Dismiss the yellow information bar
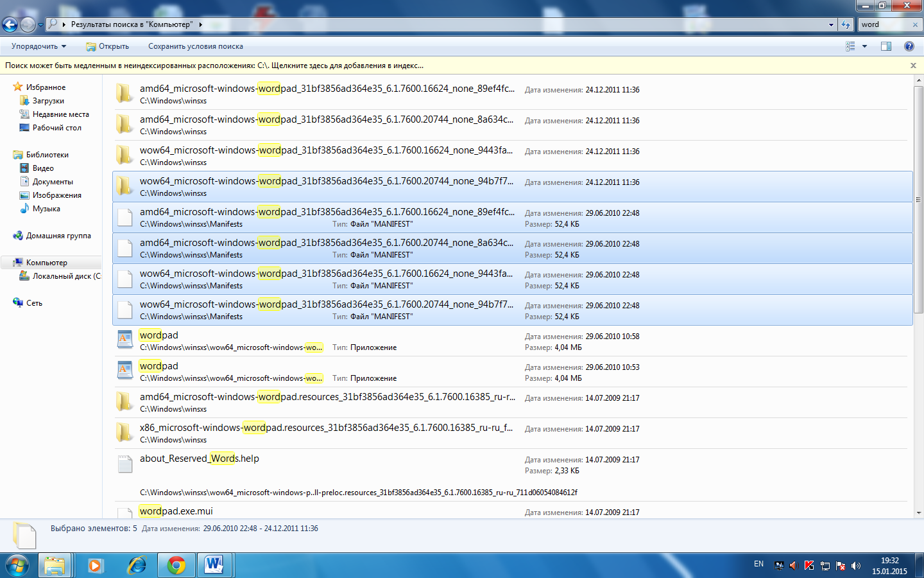924x578 pixels. coord(913,66)
